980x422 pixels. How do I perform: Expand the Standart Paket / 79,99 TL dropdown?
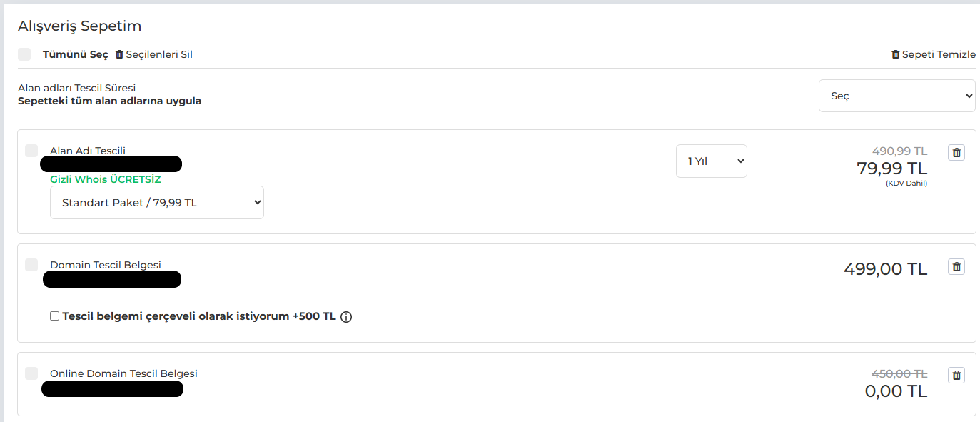pyautogui.click(x=157, y=203)
